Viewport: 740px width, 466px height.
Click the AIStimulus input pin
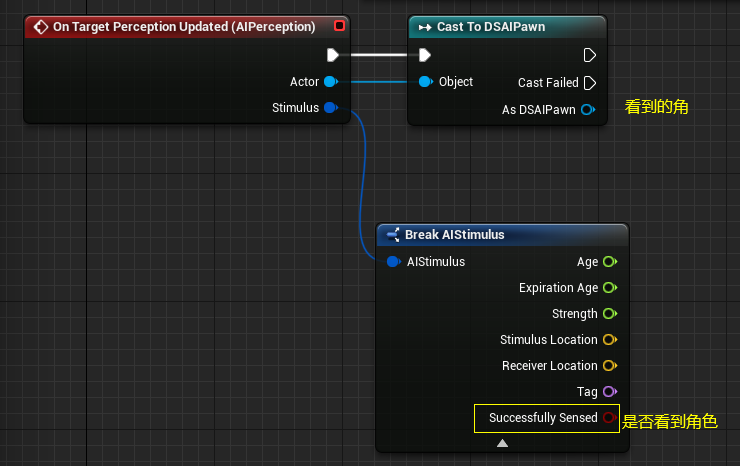[394, 262]
